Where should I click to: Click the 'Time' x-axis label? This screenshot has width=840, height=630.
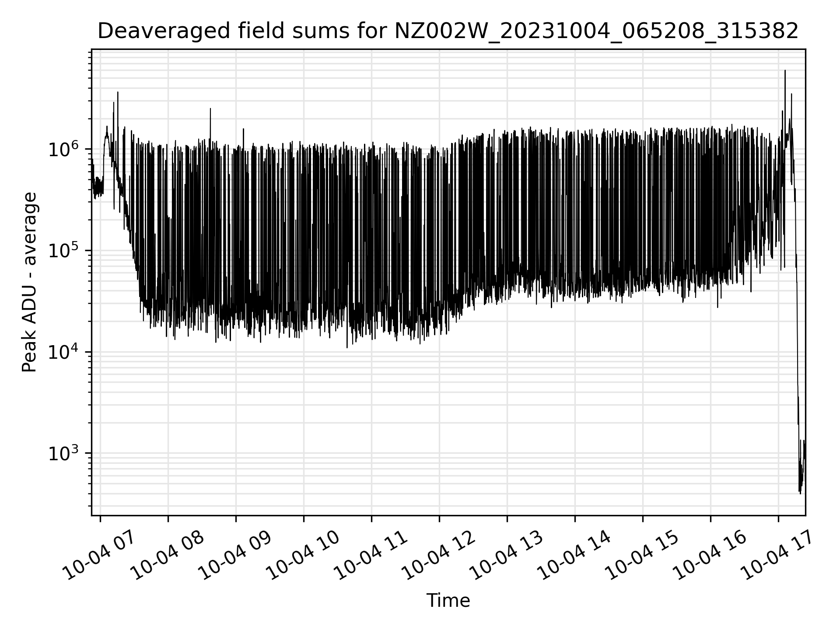pos(448,601)
